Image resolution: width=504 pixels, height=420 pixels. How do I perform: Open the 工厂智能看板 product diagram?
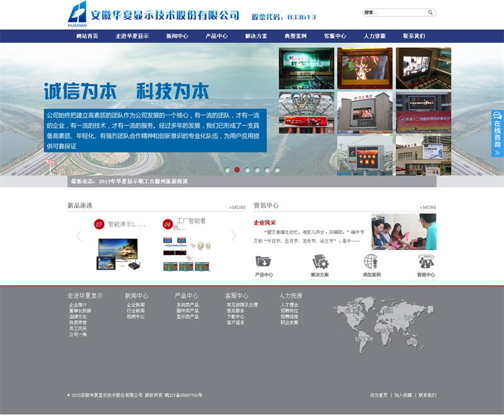(186, 254)
